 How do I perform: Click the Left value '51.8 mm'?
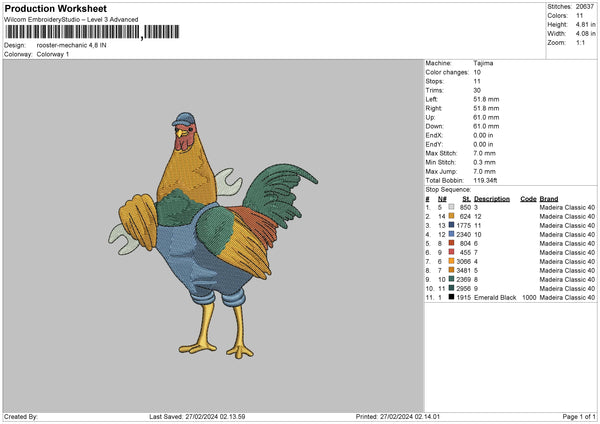486,99
